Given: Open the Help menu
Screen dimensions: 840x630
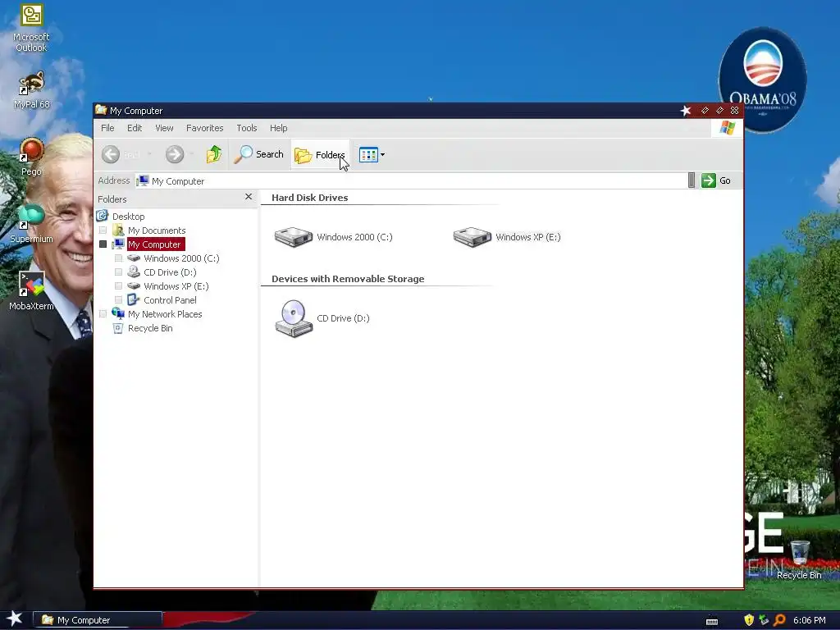Looking at the screenshot, I should pos(278,128).
